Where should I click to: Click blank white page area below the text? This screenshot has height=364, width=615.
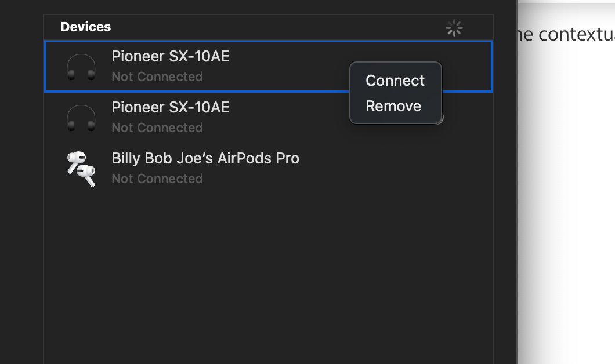[x=569, y=203]
